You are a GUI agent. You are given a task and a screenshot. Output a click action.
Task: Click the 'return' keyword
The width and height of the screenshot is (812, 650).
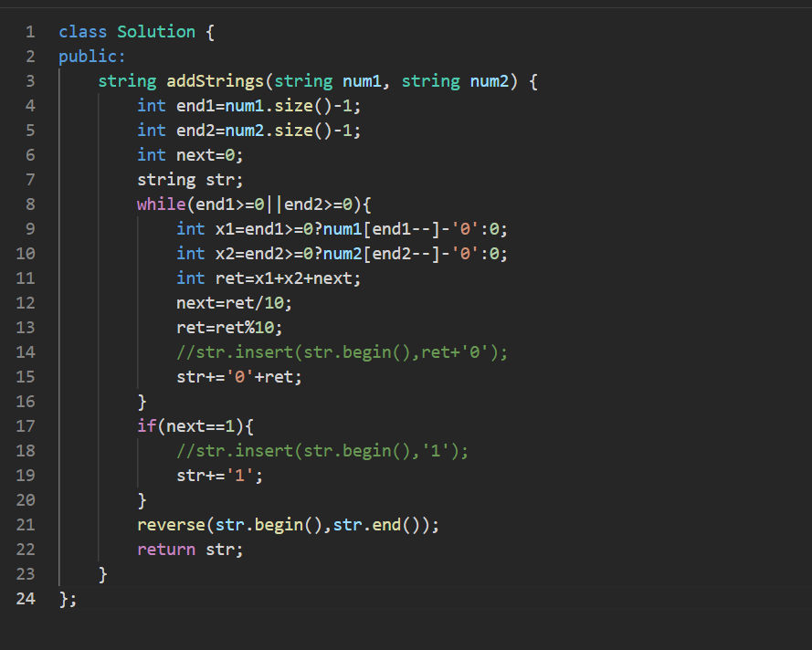pos(166,550)
